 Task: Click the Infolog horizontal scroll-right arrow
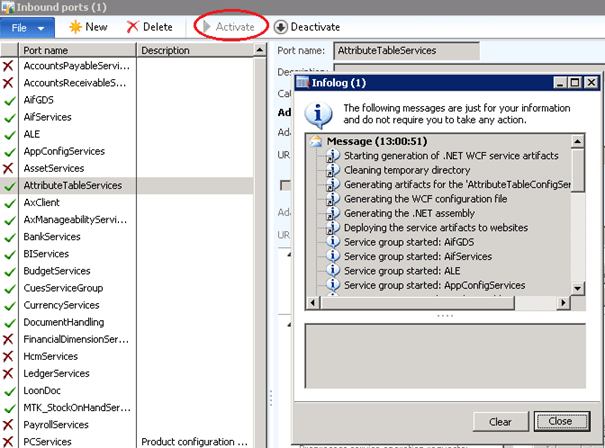563,303
